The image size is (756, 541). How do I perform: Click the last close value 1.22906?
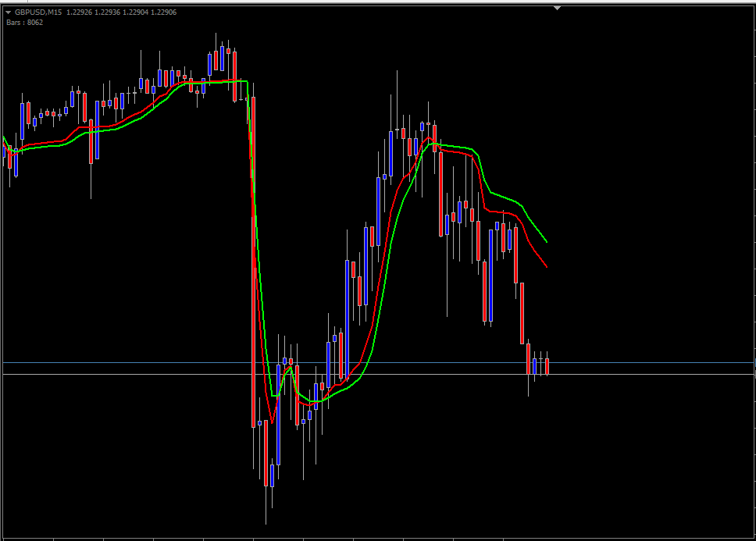pos(164,12)
